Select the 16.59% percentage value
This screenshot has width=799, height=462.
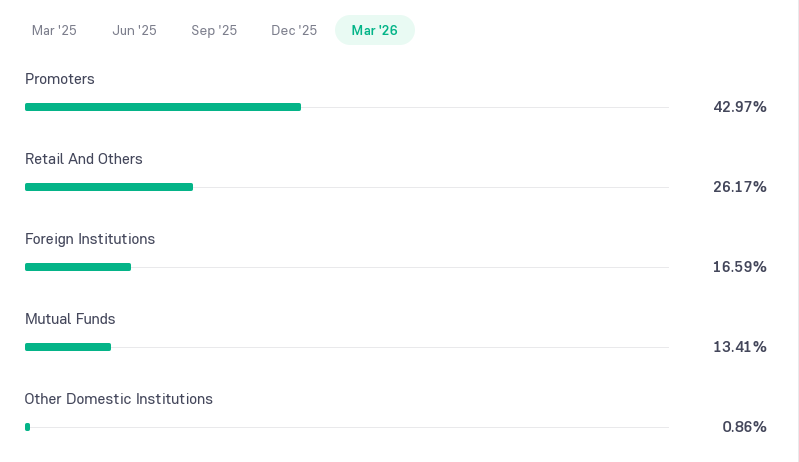tap(740, 267)
